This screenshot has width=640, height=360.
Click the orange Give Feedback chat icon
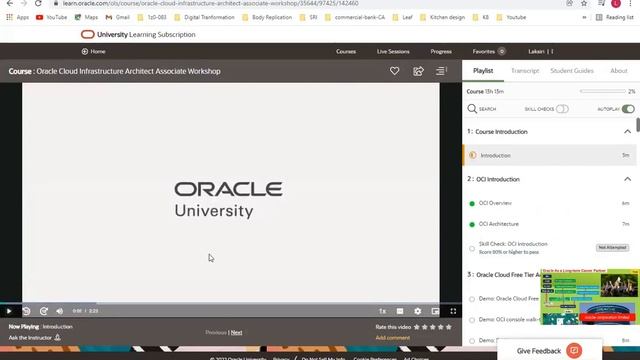click(574, 351)
